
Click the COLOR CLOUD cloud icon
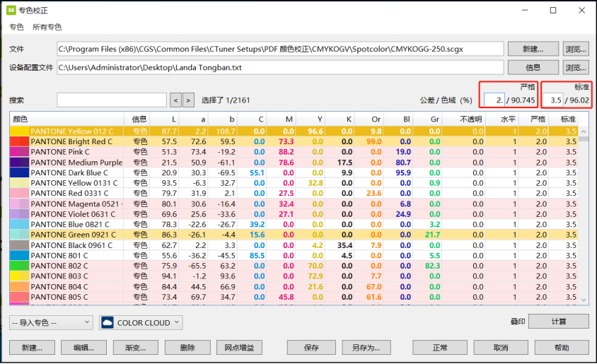pyautogui.click(x=108, y=323)
